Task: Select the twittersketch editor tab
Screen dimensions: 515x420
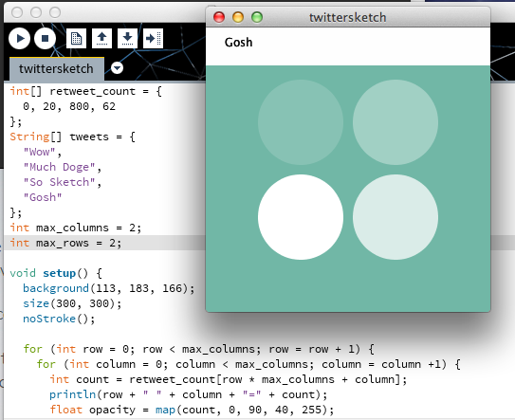Action: 57,69
